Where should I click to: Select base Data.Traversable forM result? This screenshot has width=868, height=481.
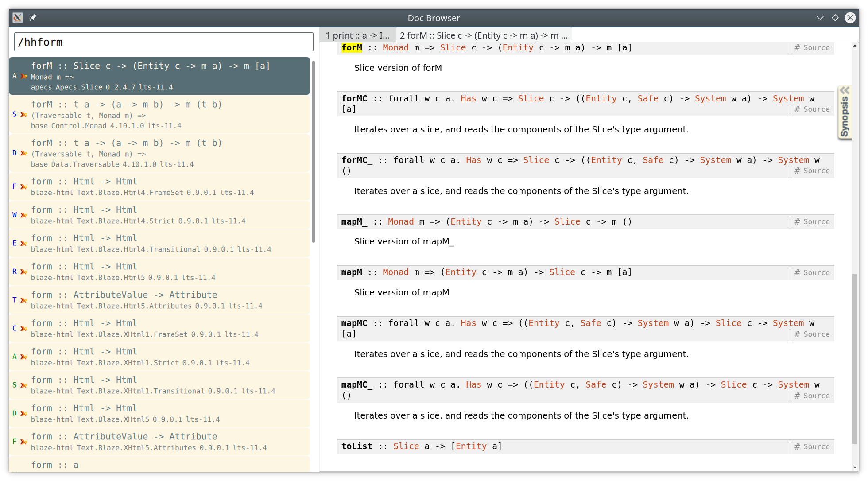tap(159, 153)
